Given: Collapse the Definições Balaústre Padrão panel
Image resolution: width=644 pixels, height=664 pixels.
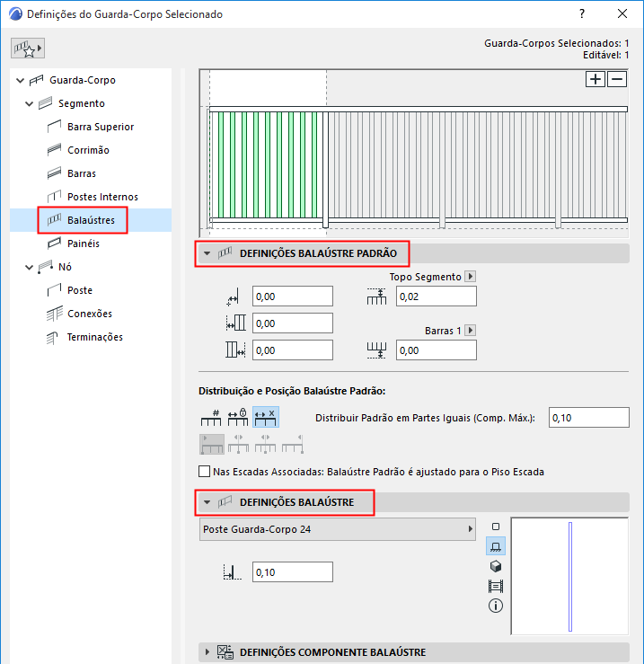Looking at the screenshot, I should click(207, 253).
